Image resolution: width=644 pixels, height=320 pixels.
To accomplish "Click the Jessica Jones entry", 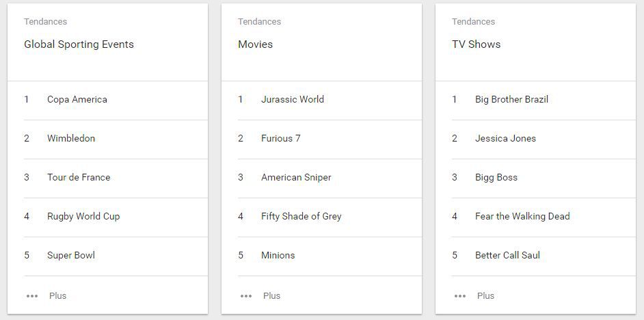I will click(x=505, y=139).
